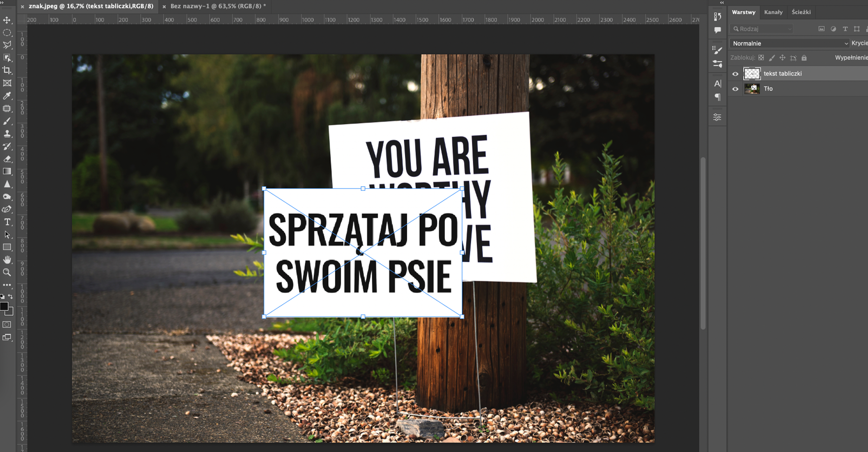Close the 'Bez nazwy-1' document tab
Viewport: 868px width, 452px height.
164,7
